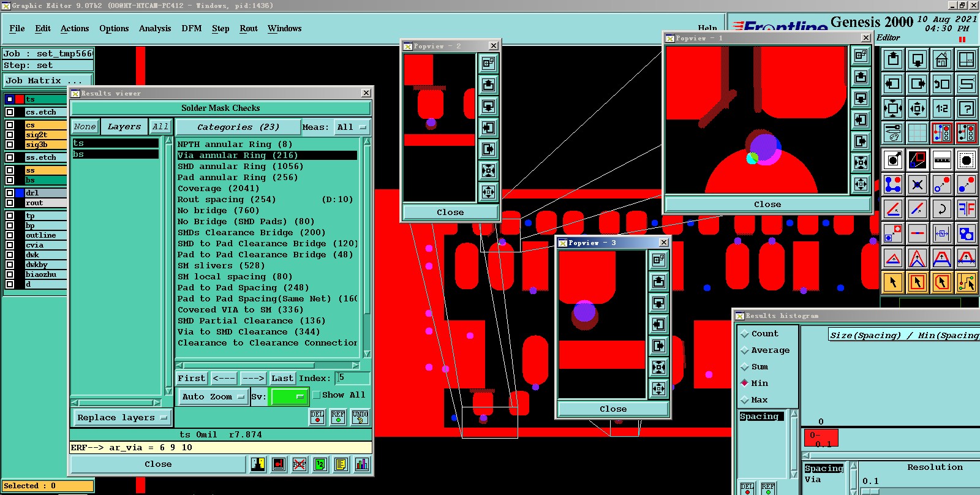
Task: Open the Edit menu
Action: pyautogui.click(x=43, y=29)
